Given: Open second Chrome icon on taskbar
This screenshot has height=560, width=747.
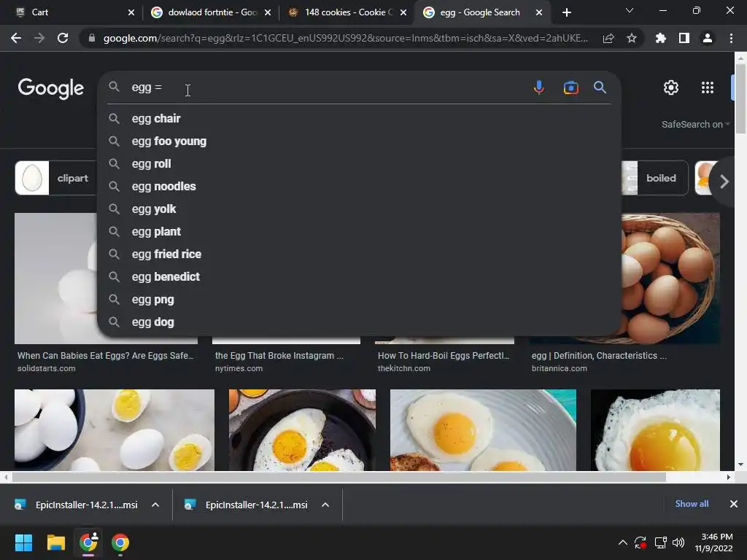Looking at the screenshot, I should [x=120, y=542].
